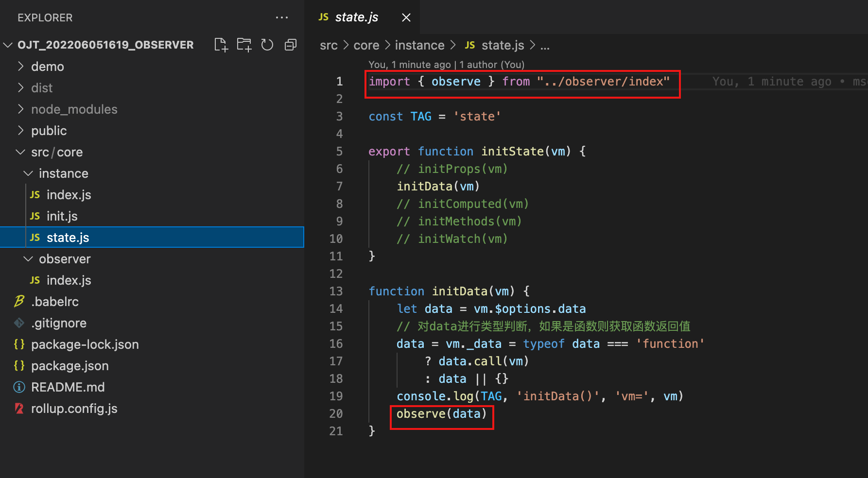This screenshot has height=478, width=868.
Task: Click the TAG constant on line 3
Action: point(421,117)
